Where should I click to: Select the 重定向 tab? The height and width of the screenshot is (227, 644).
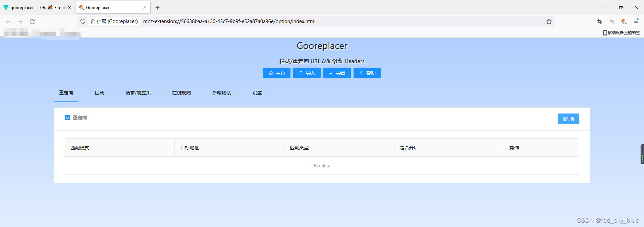pyautogui.click(x=66, y=93)
